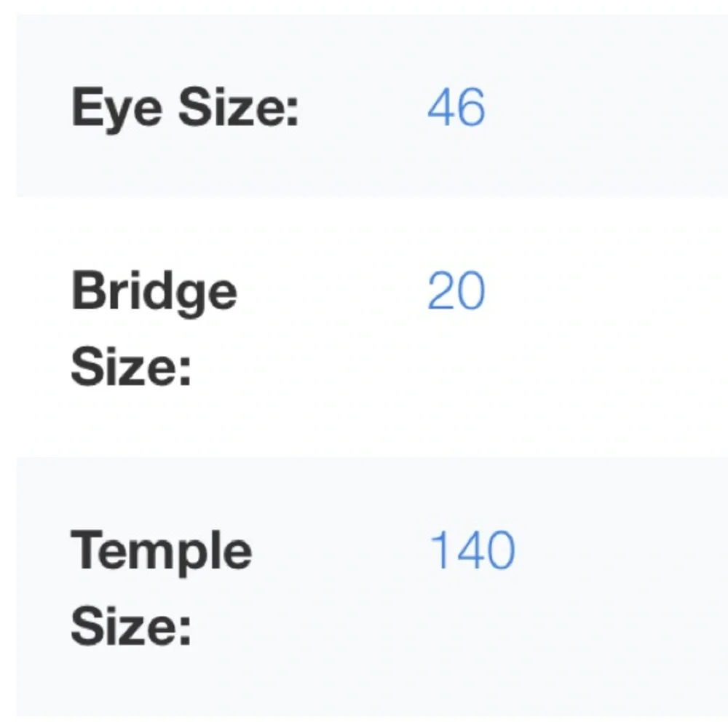728x728 pixels.
Task: Select the 140 temple size value
Action: 472,550
